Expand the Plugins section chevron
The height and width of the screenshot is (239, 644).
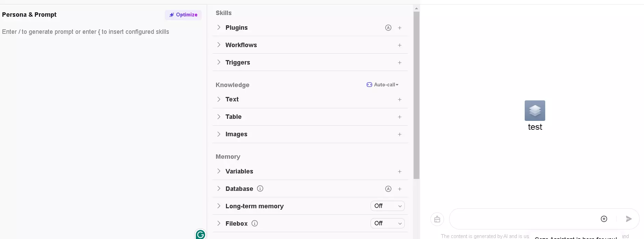pos(219,27)
